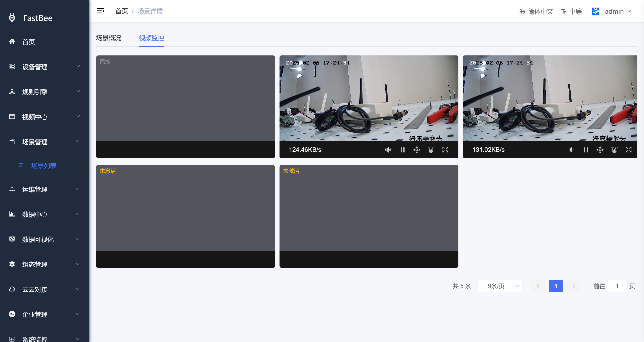Viewport: 644px width, 342px height.
Task: Click the font size icon beside 中等
Action: pyautogui.click(x=563, y=11)
